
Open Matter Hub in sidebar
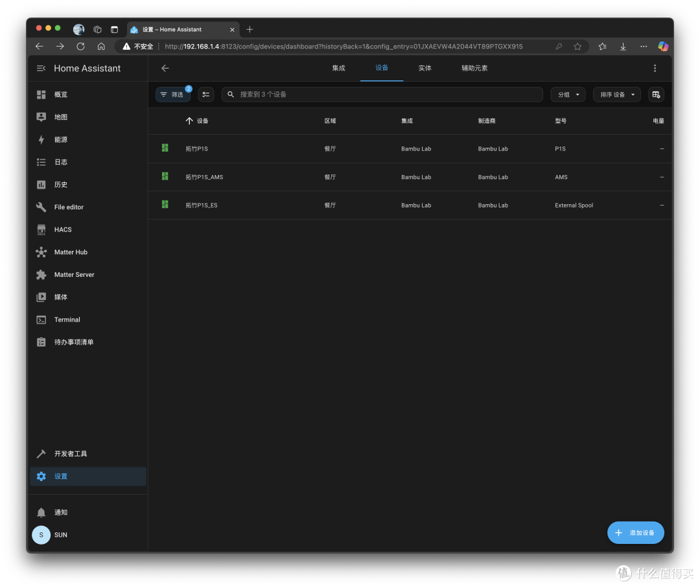(88, 252)
